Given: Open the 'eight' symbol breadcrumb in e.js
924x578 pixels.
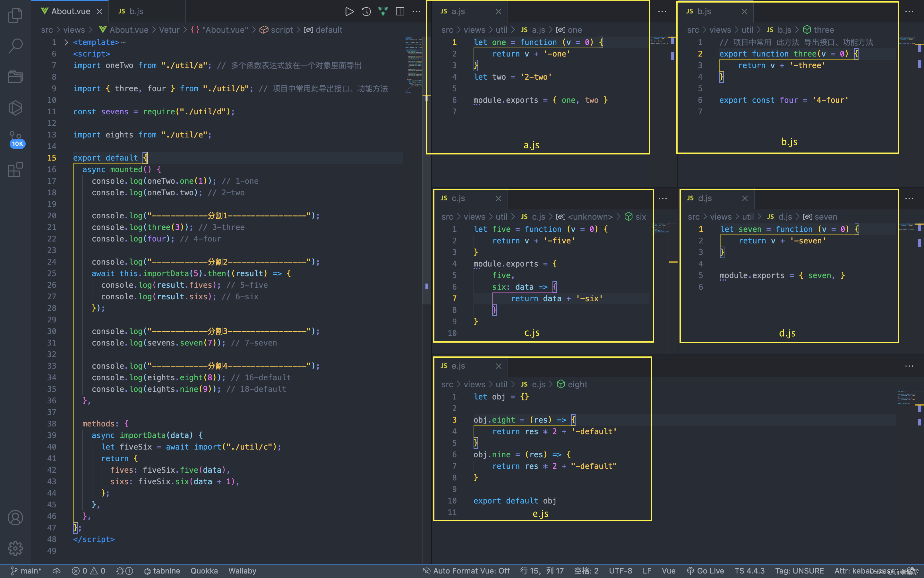Looking at the screenshot, I should pos(572,384).
